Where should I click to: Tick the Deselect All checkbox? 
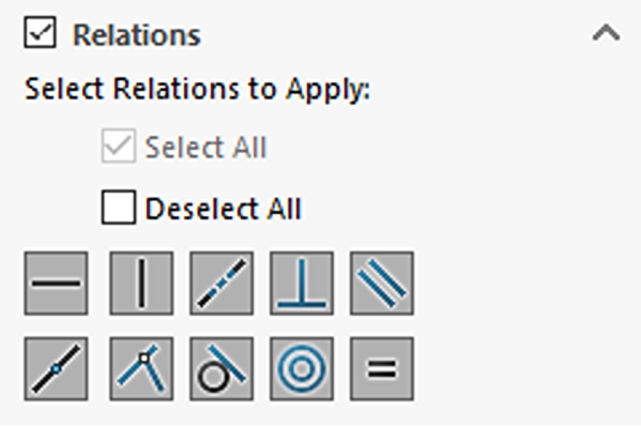click(119, 207)
